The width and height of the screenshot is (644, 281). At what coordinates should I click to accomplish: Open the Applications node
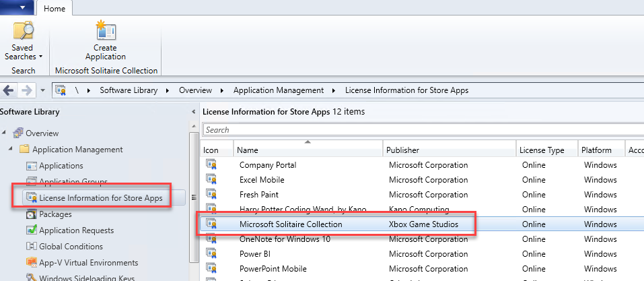[61, 166]
